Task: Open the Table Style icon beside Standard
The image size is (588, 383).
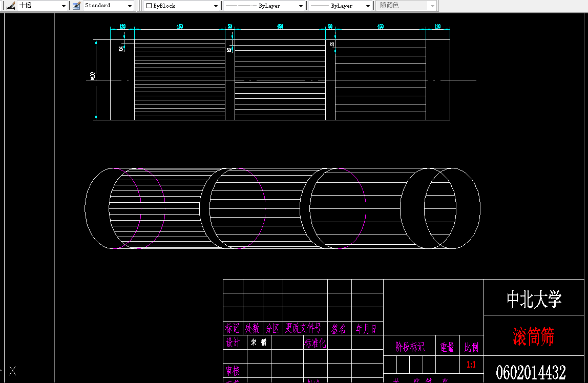Action: tap(76, 6)
